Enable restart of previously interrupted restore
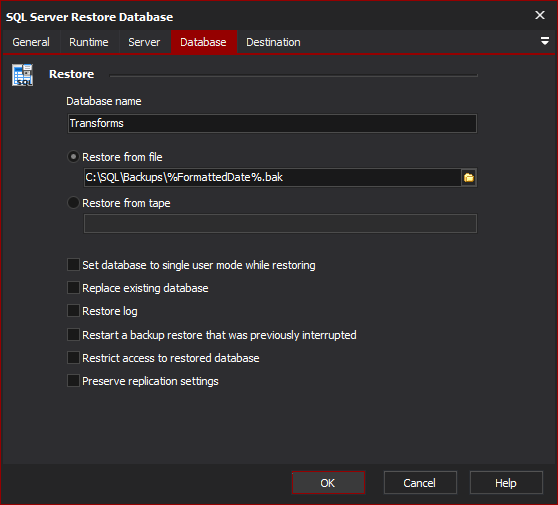Viewport: 558px width, 505px height. 73,335
